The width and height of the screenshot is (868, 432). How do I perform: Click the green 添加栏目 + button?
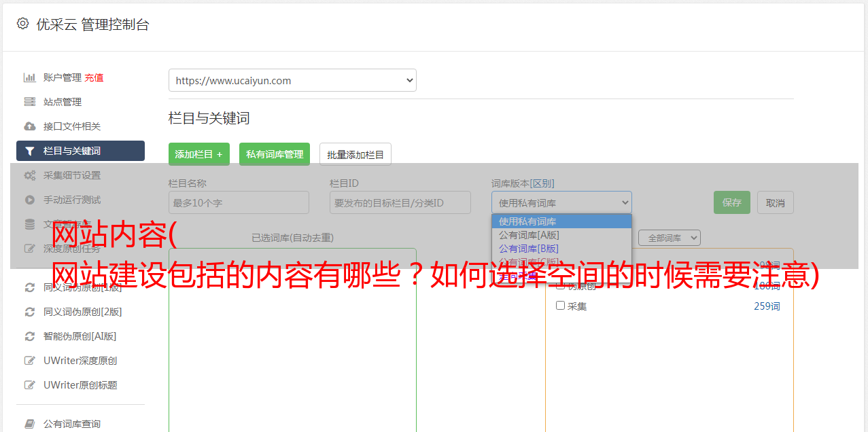[x=199, y=154]
